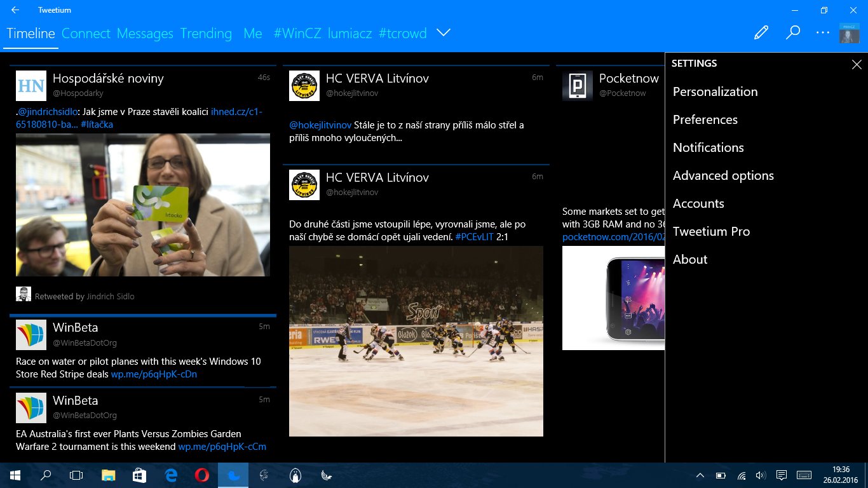Click the battery status tray icon
The image size is (868, 488).
click(721, 475)
